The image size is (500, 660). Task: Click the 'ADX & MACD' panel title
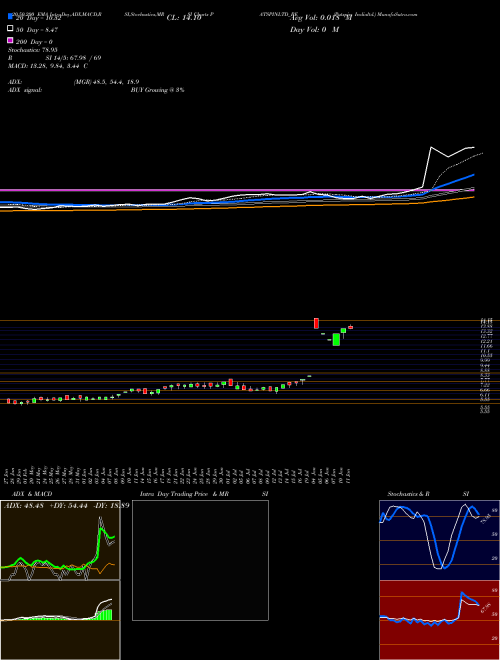click(x=32, y=494)
